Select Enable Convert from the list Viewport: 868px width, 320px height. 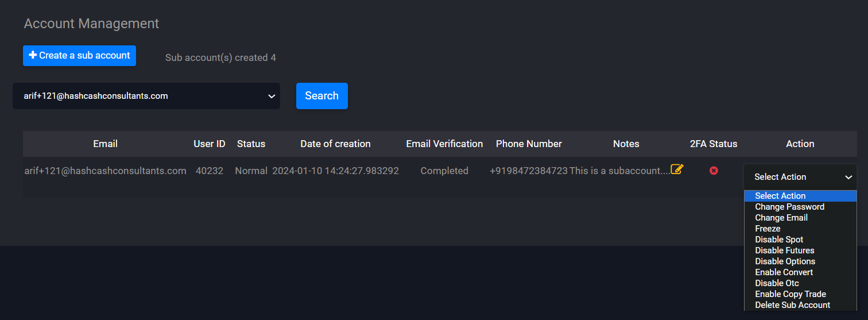tap(784, 272)
